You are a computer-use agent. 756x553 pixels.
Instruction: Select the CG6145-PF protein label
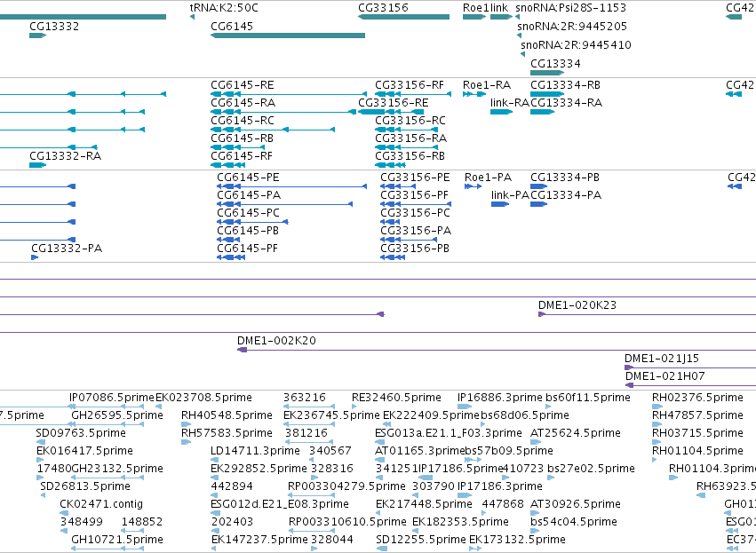[x=247, y=249]
